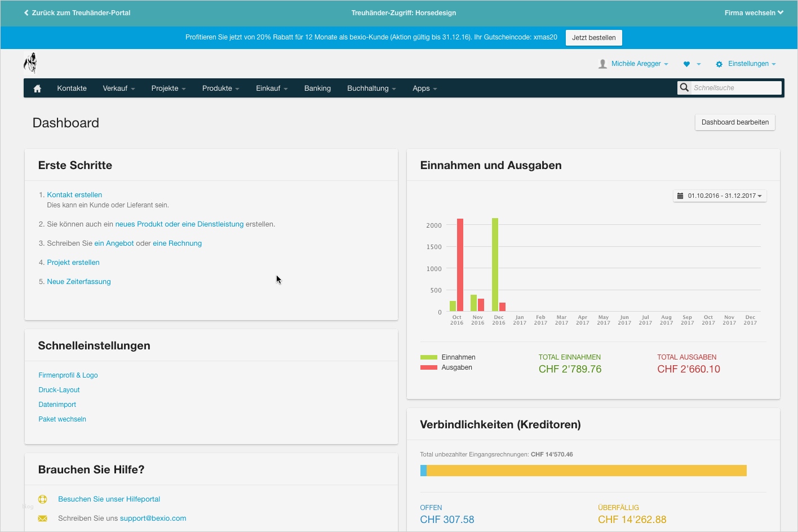Click the envelope support email icon
This screenshot has height=532, width=798.
[x=42, y=518]
